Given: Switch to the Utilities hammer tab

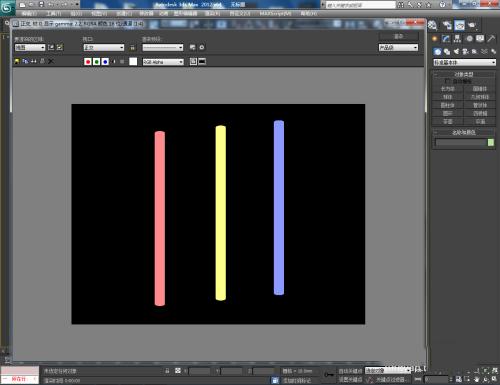Looking at the screenshot, I should 491,39.
